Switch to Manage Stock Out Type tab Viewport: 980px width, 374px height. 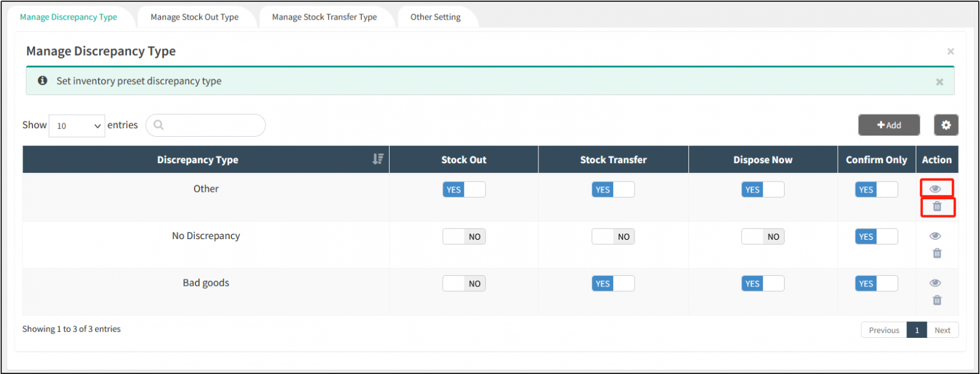[x=195, y=17]
